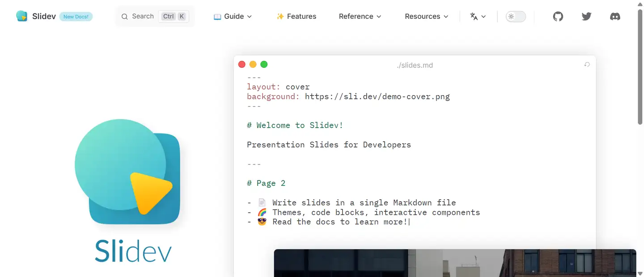Click 'Read the docs to learn more!' line
This screenshot has width=644, height=277.
pyautogui.click(x=340, y=222)
